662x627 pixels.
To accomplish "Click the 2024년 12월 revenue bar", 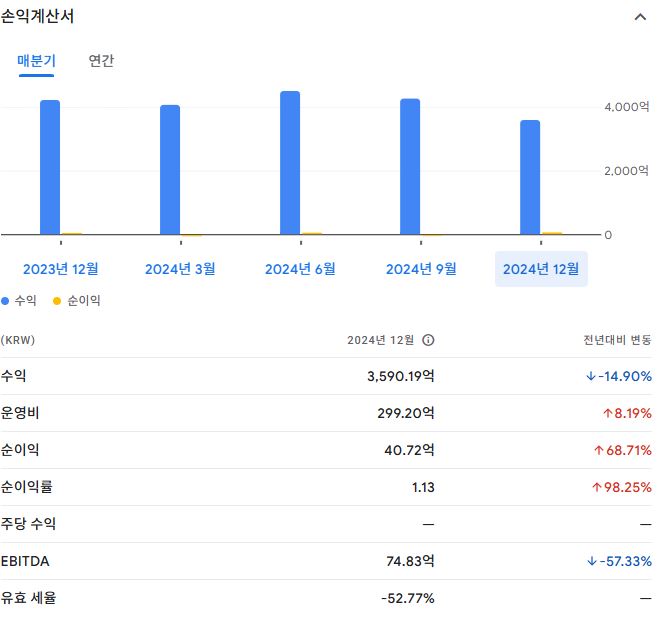I will [x=530, y=177].
